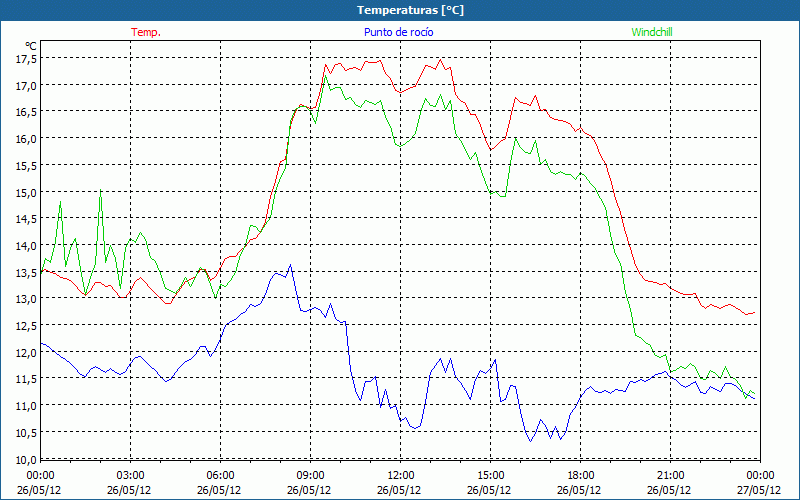Click the 09:00 time axis label
800x500 pixels.
click(310, 475)
